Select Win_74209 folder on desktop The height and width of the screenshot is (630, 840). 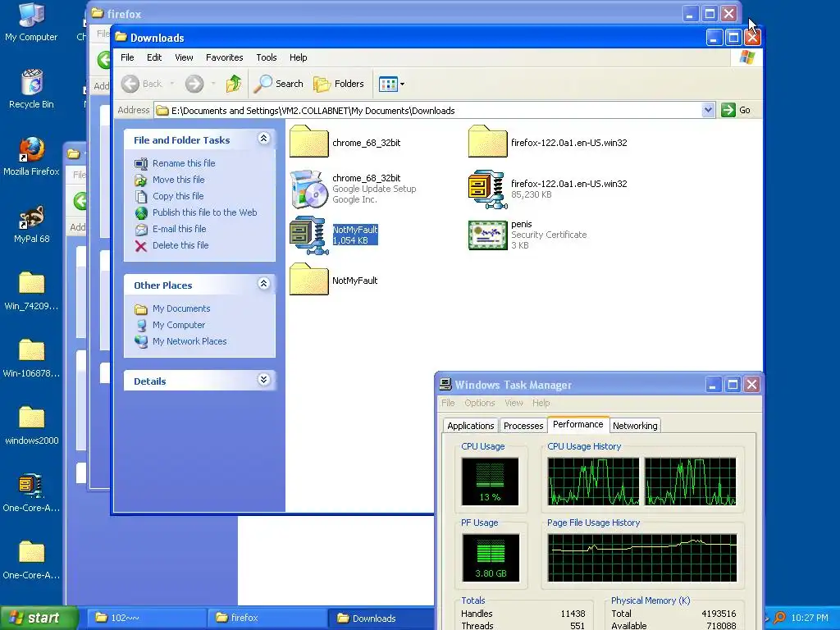[31, 291]
